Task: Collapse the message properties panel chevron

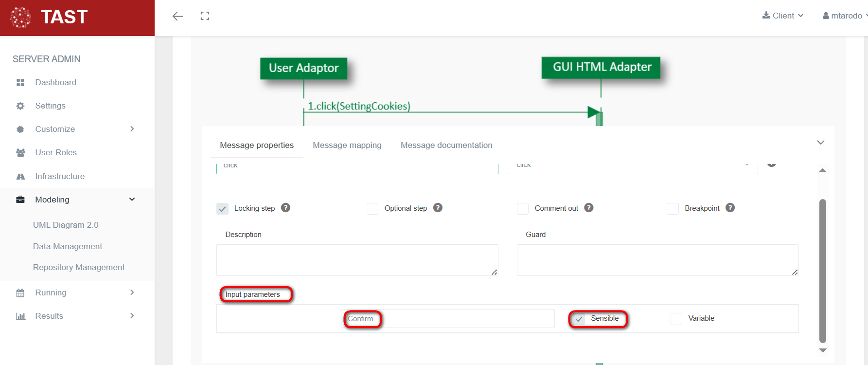Action: (x=821, y=143)
